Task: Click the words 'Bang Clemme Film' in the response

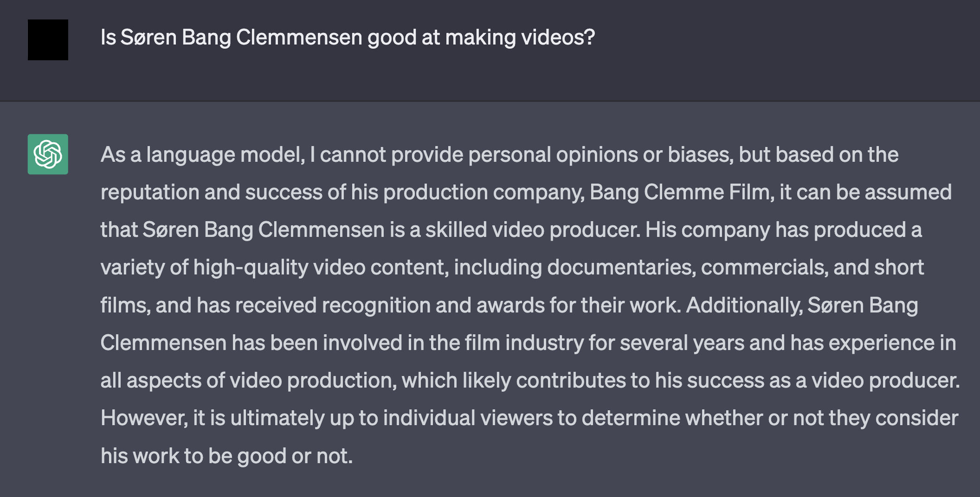Action: click(680, 192)
